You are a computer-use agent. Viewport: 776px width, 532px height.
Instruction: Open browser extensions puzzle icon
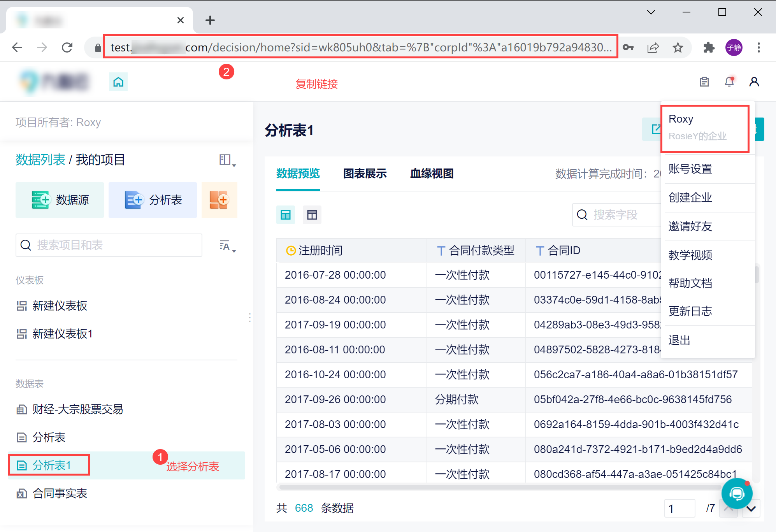(x=709, y=47)
